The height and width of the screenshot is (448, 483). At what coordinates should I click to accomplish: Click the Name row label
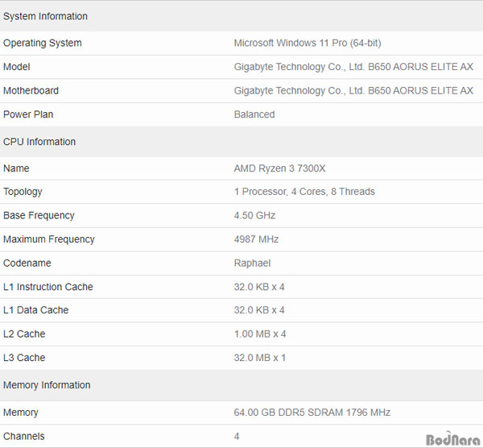pyautogui.click(x=16, y=168)
